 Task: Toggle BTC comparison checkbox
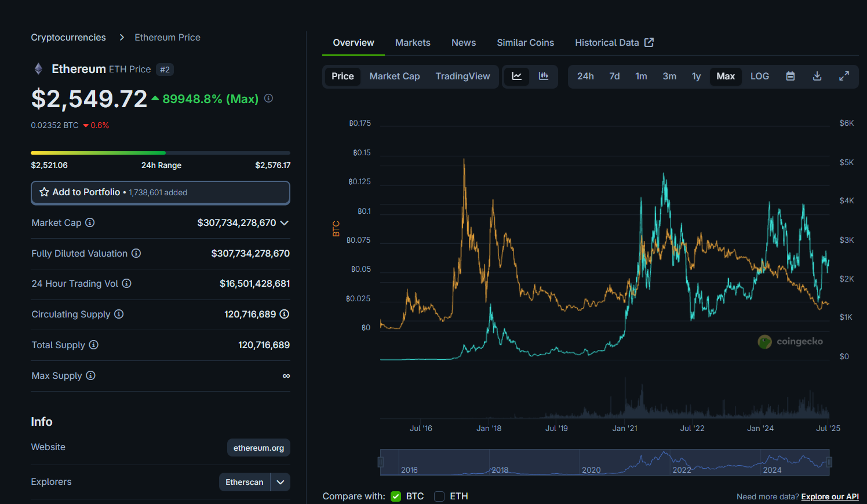(x=396, y=496)
